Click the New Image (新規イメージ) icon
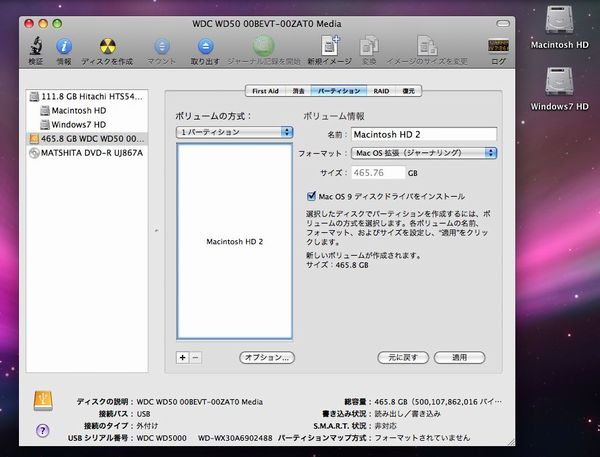 (x=330, y=46)
